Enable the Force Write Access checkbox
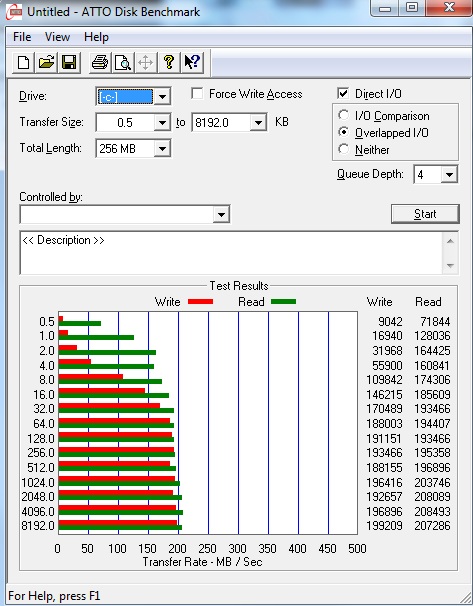 [x=197, y=94]
